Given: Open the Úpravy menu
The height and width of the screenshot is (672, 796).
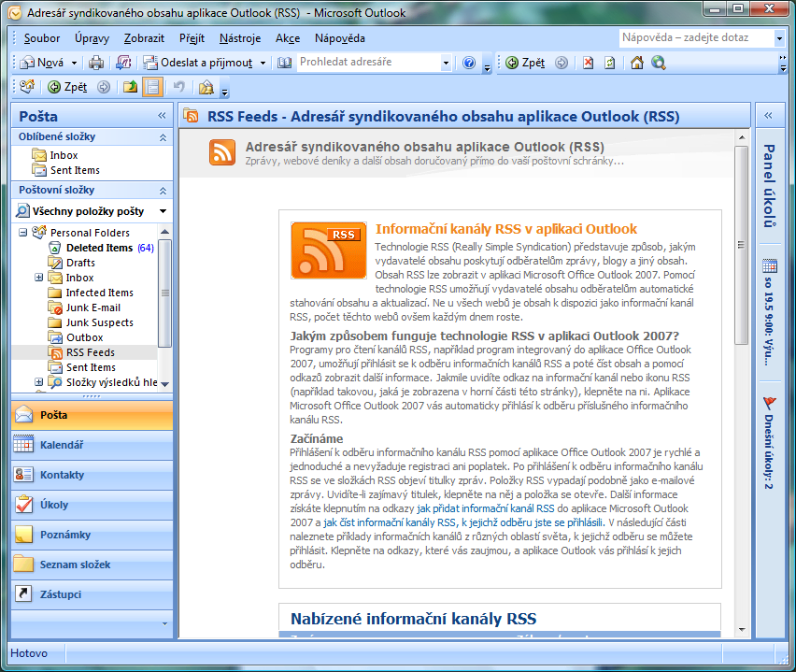Looking at the screenshot, I should tap(92, 38).
